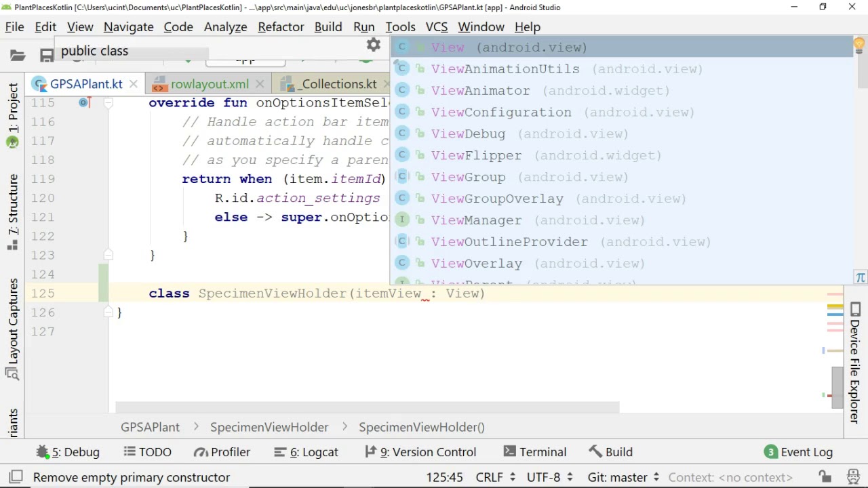Open the Debug tool window

(x=68, y=452)
